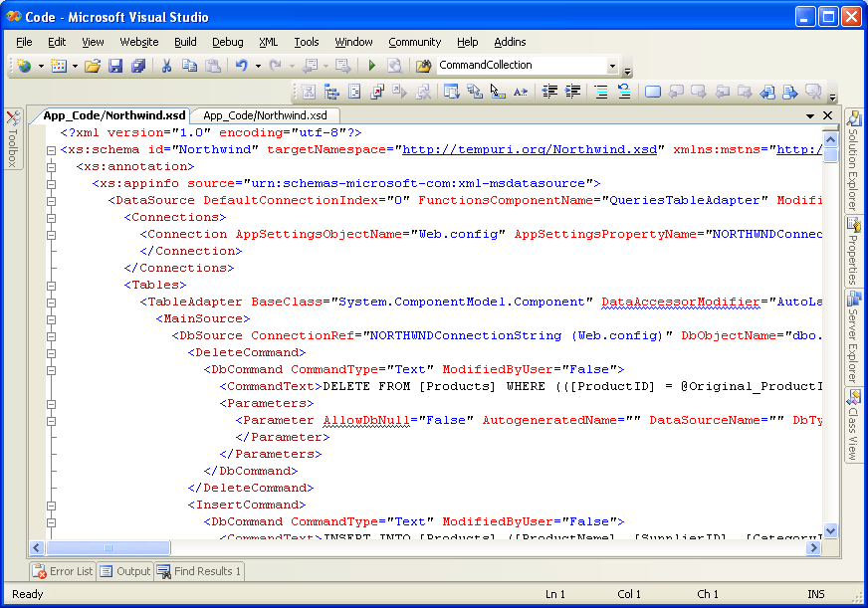The image size is (868, 608).
Task: Open the Debug menu
Action: click(x=227, y=42)
